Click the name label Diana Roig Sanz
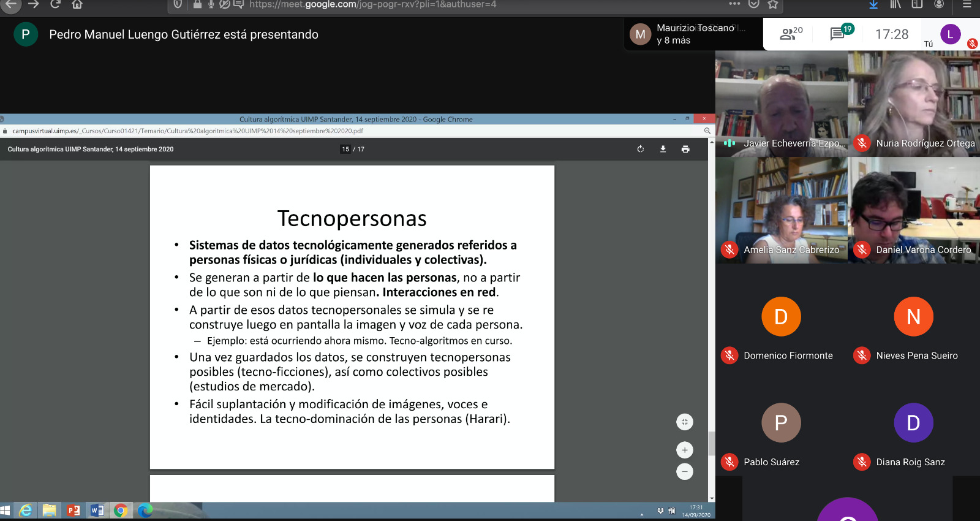Screen dimensions: 980x521 910,462
